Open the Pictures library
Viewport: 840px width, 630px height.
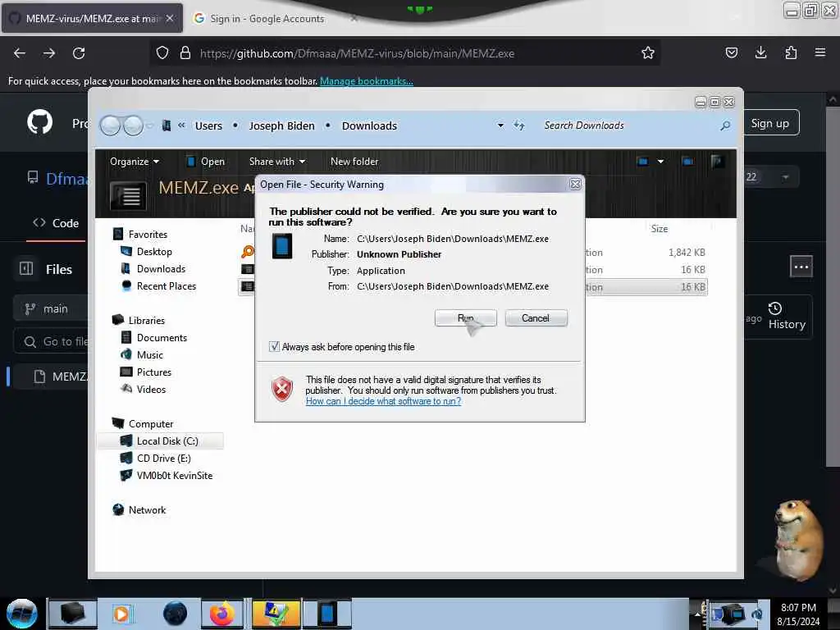click(x=146, y=372)
